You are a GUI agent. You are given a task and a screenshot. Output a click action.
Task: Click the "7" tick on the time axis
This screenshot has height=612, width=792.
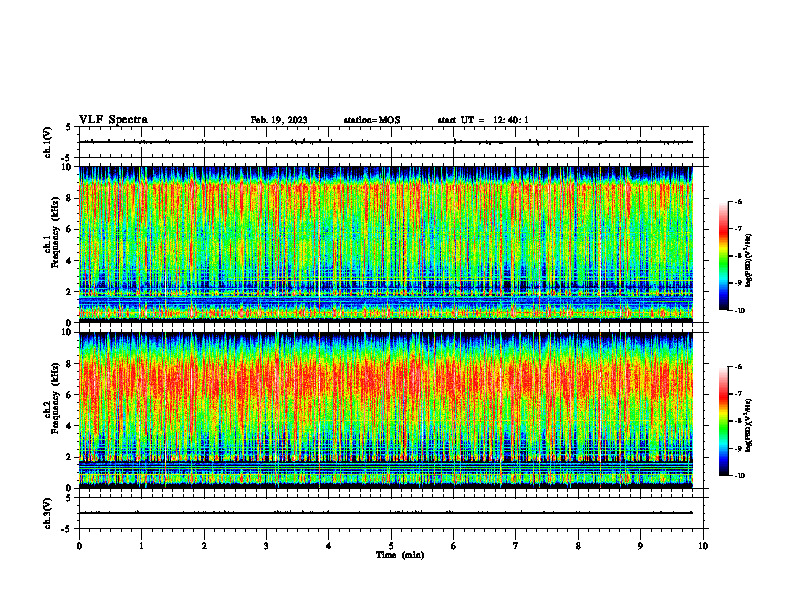[x=516, y=546]
